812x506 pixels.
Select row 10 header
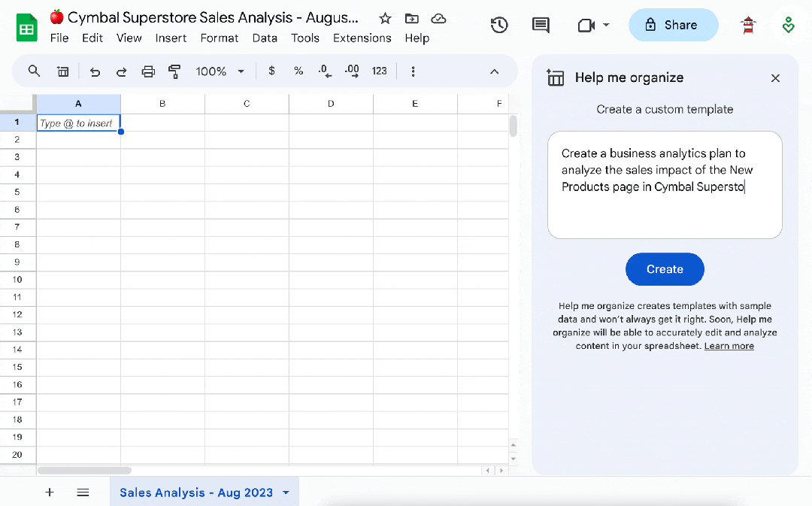click(x=17, y=280)
